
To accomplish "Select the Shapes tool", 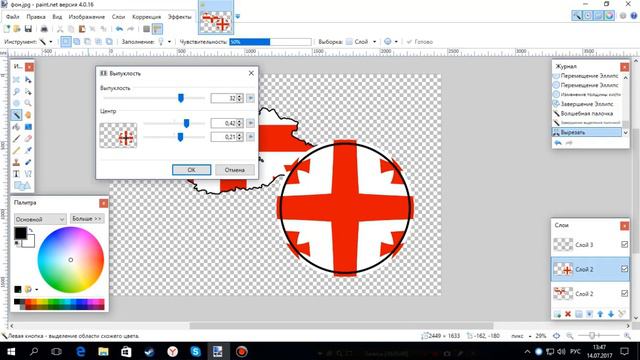I will 22,186.
